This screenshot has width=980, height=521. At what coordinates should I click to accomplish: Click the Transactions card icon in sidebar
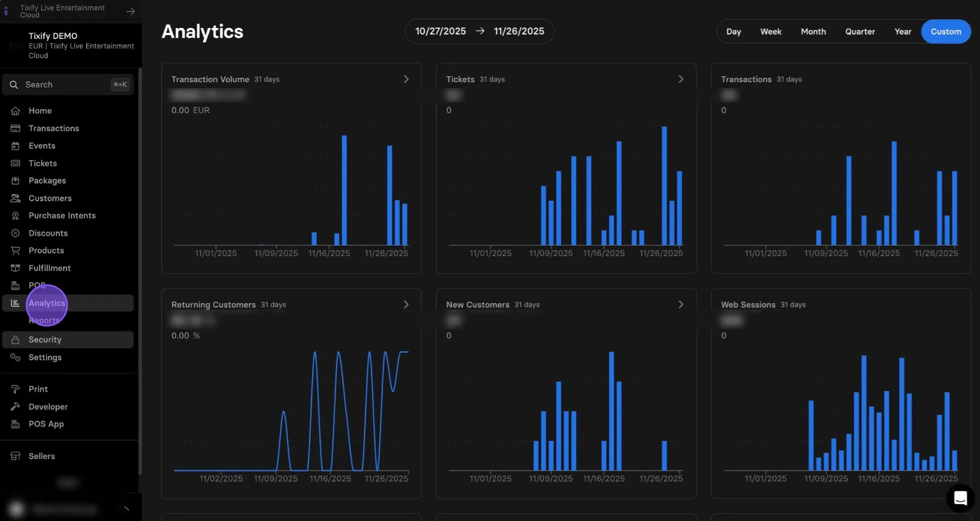15,128
